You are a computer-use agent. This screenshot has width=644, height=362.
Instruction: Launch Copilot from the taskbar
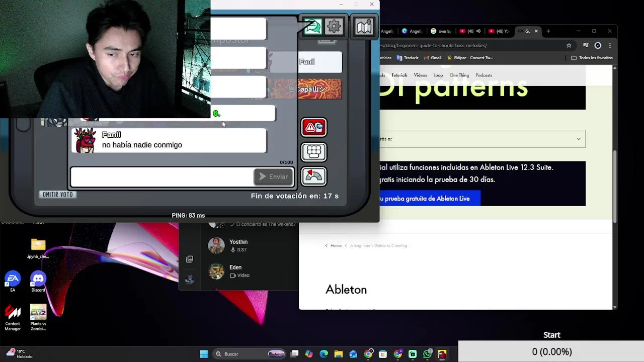click(x=309, y=354)
